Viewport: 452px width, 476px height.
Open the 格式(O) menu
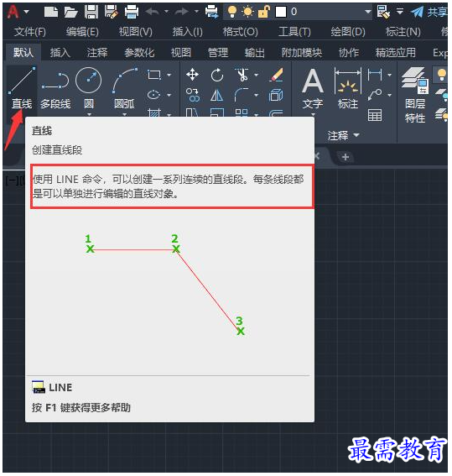(240, 32)
